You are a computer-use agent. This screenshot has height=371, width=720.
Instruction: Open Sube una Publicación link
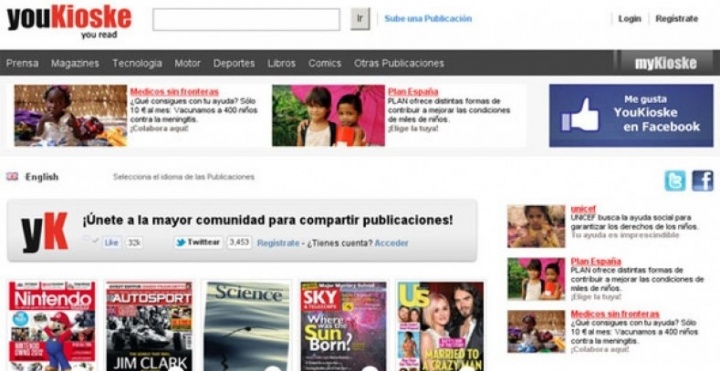tap(428, 19)
